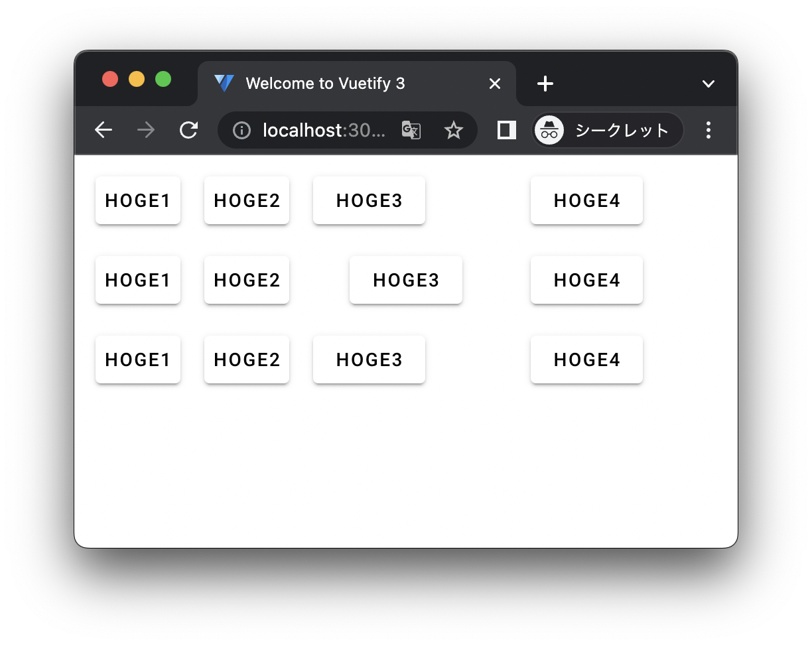812x646 pixels.
Task: Minimize the window with the yellow button
Action: coord(137,80)
